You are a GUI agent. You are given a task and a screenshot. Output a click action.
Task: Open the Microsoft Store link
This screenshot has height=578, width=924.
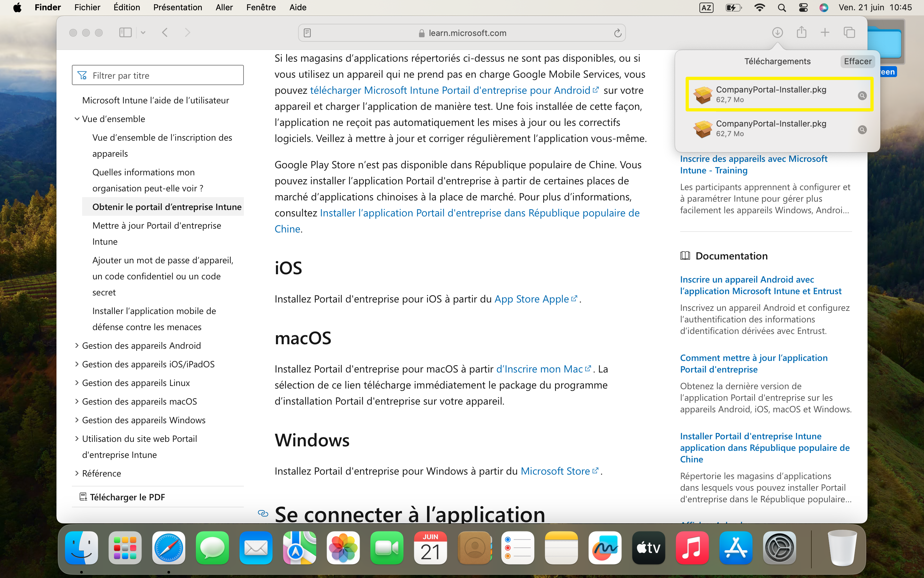pos(559,471)
